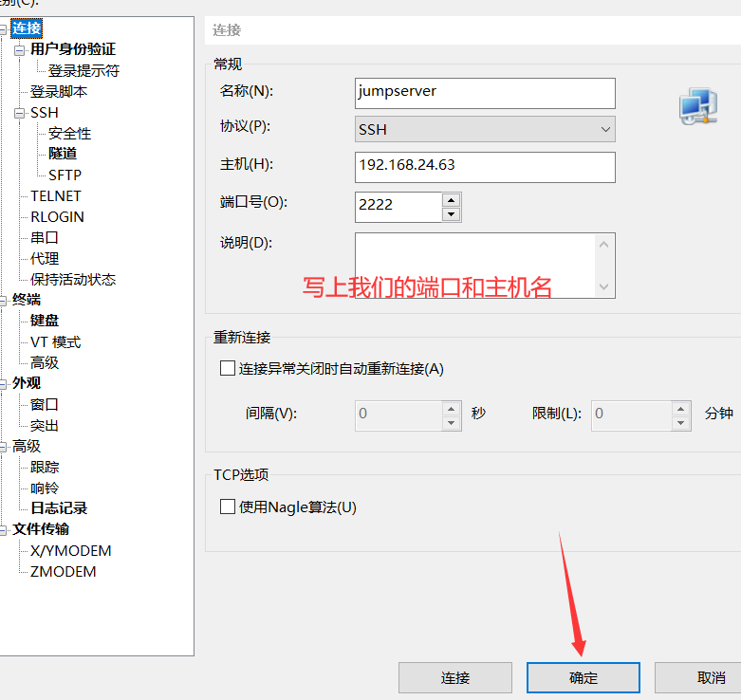Select 登录提示符 tree item

83,70
